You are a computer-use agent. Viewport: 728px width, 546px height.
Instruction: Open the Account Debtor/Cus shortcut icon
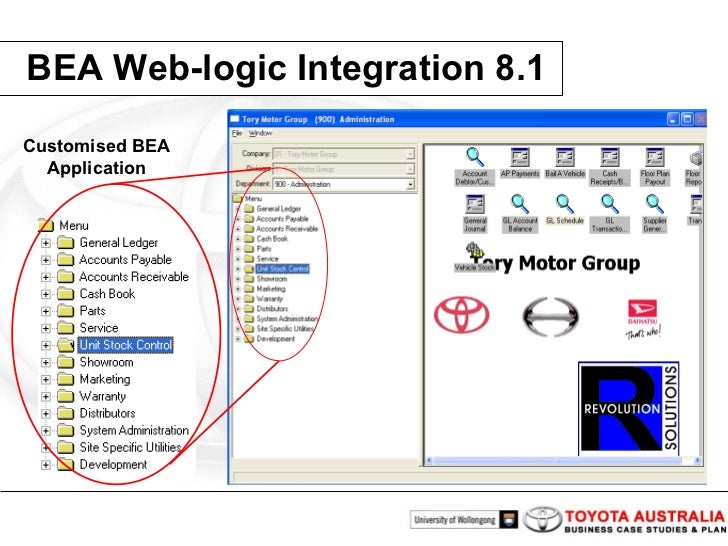click(x=475, y=157)
